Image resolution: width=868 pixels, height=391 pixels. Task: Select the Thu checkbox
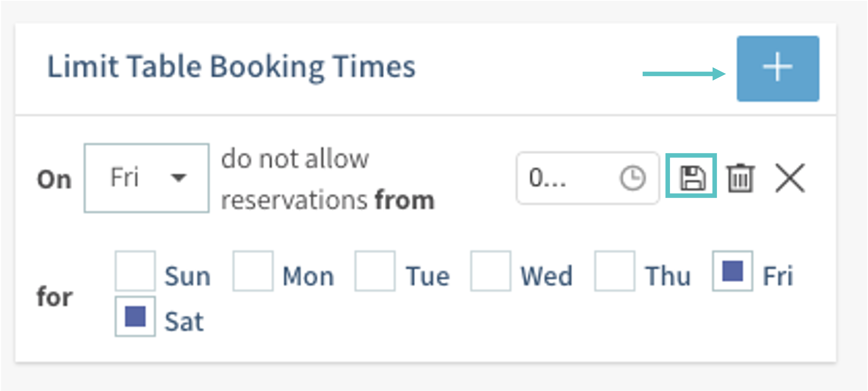pos(615,271)
